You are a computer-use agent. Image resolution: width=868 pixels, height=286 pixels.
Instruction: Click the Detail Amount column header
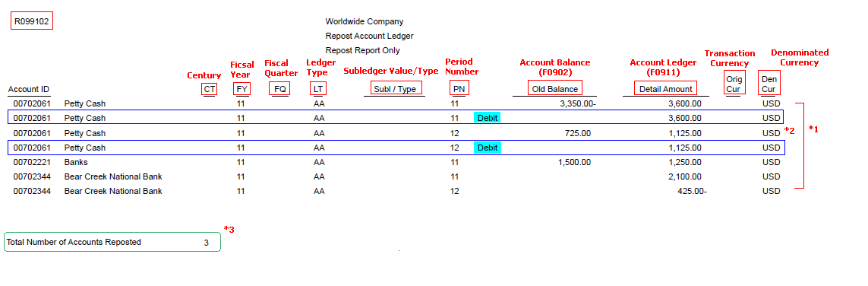(665, 89)
